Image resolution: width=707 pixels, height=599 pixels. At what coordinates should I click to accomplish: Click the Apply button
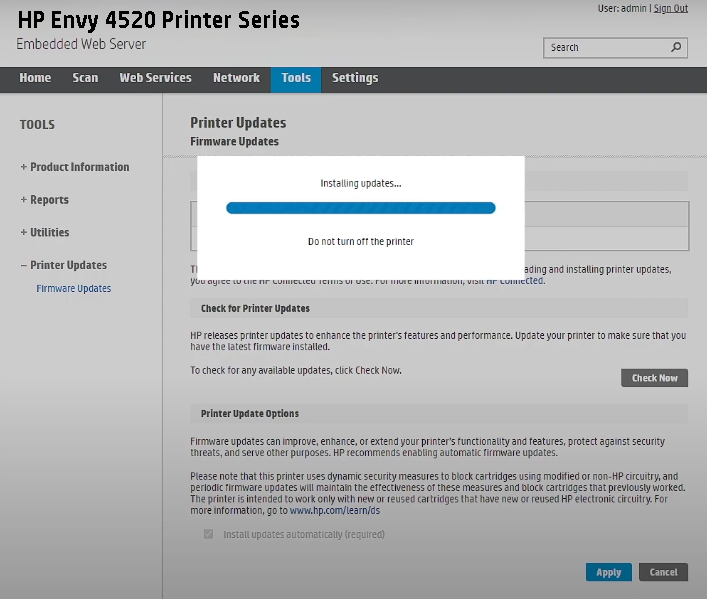click(609, 572)
